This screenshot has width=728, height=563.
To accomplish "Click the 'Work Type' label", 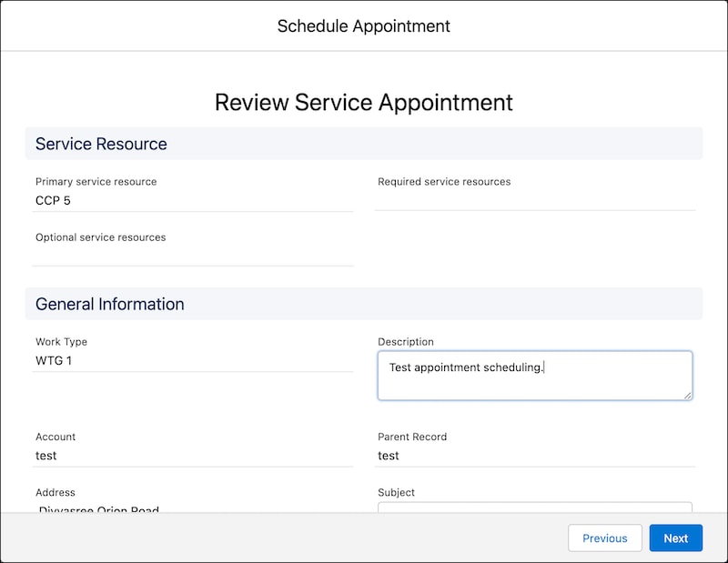I will click(x=61, y=342).
